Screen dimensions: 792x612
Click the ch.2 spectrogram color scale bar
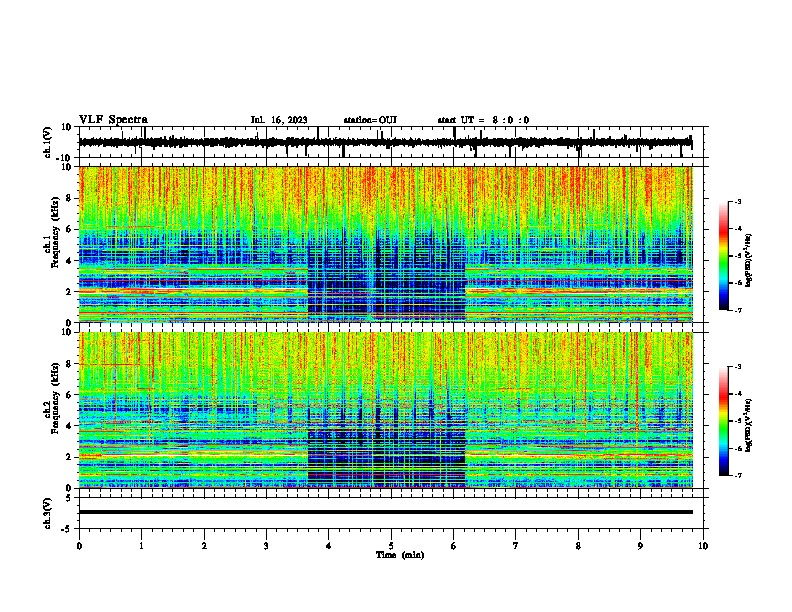tap(723, 421)
